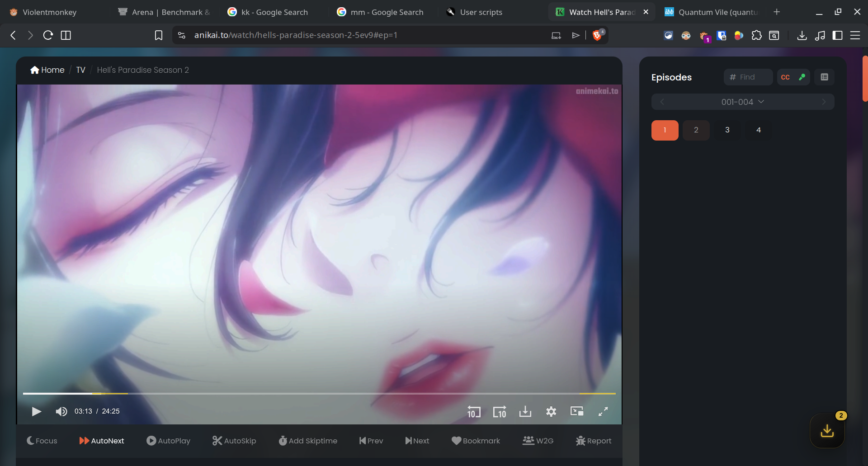868x466 pixels.
Task: Open browser downloads panel
Action: [802, 35]
